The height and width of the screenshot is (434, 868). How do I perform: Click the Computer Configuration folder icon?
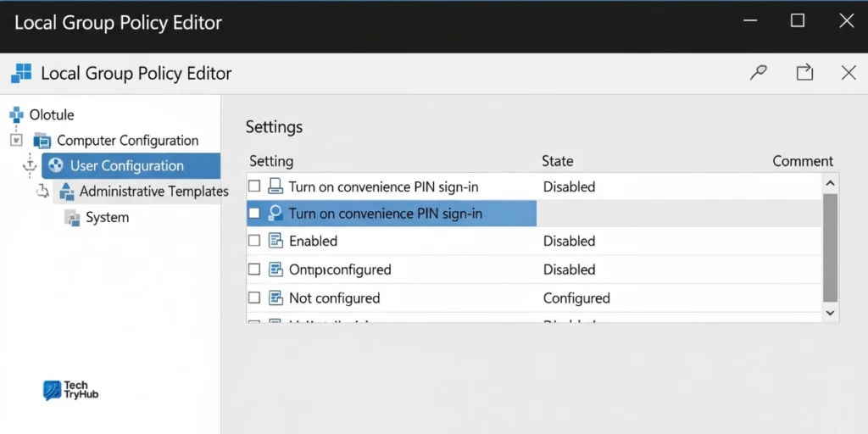[x=42, y=141]
